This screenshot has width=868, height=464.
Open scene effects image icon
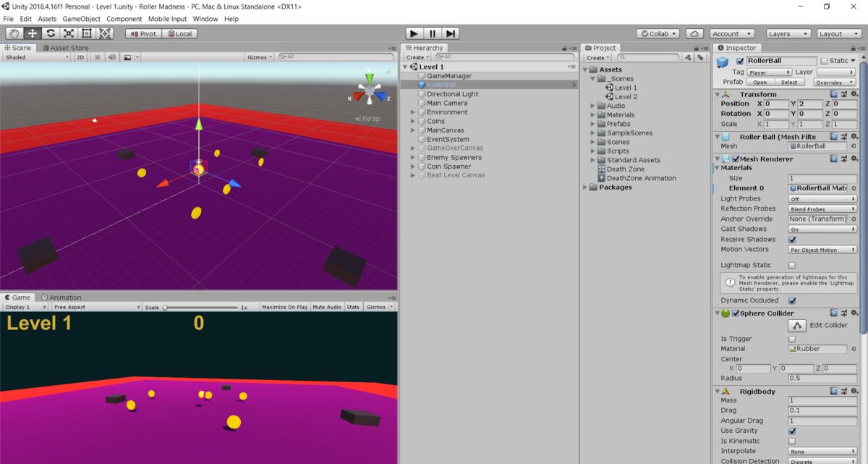point(127,57)
